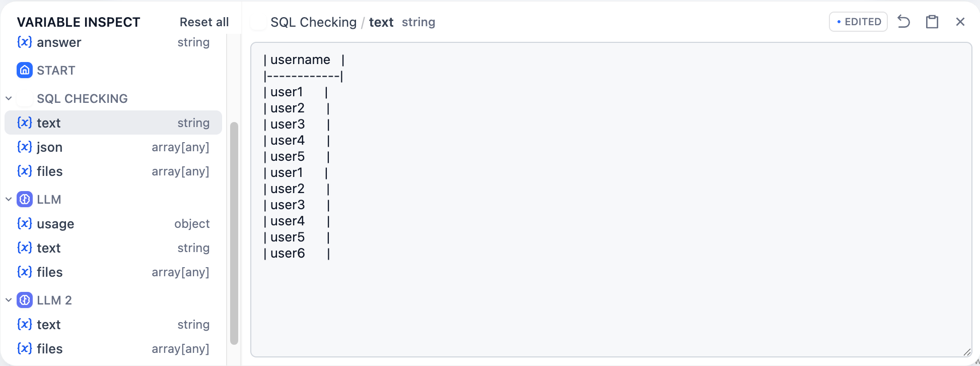
Task: Click Reset all button
Action: (x=204, y=22)
